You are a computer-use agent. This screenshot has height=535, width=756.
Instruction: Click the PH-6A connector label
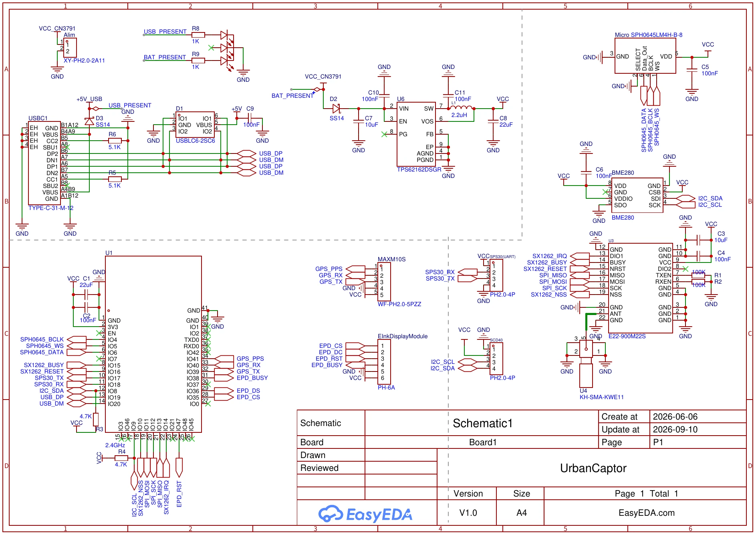click(386, 388)
